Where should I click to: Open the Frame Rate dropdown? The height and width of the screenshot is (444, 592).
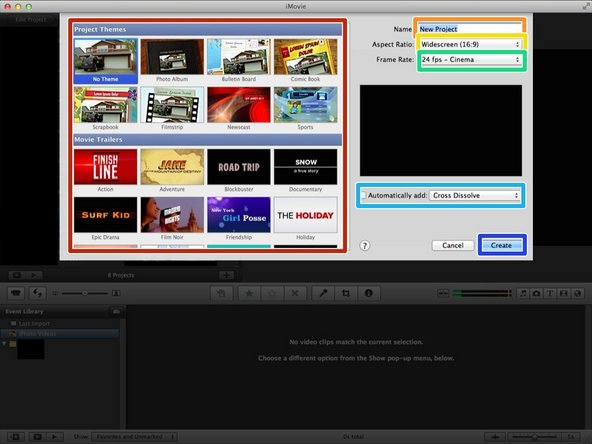(x=470, y=59)
